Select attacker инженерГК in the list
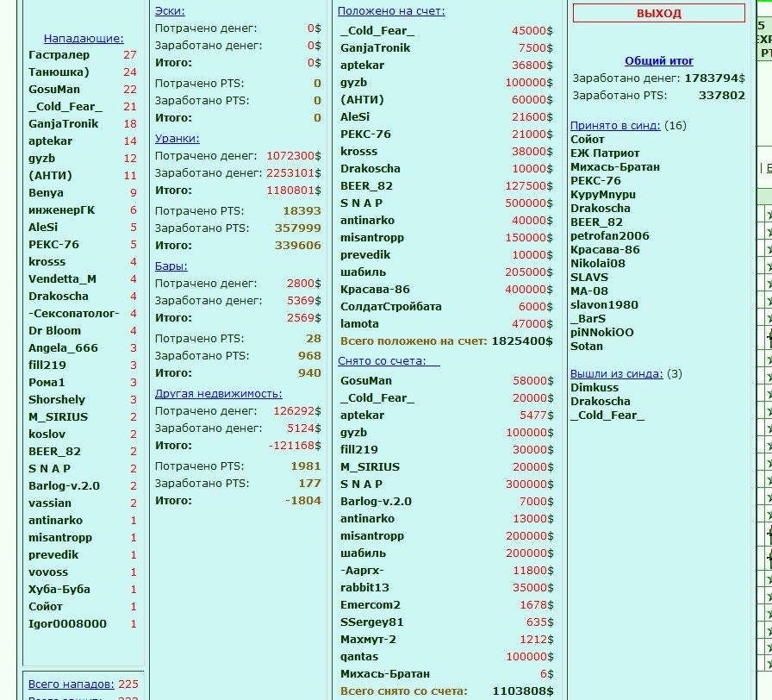Viewport: 772px width, 700px height. [61, 210]
